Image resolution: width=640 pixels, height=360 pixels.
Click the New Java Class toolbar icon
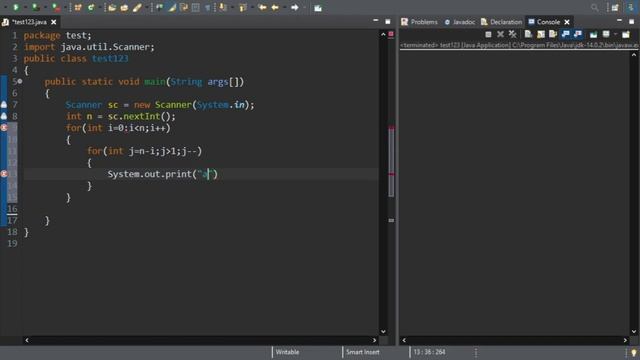91,7
